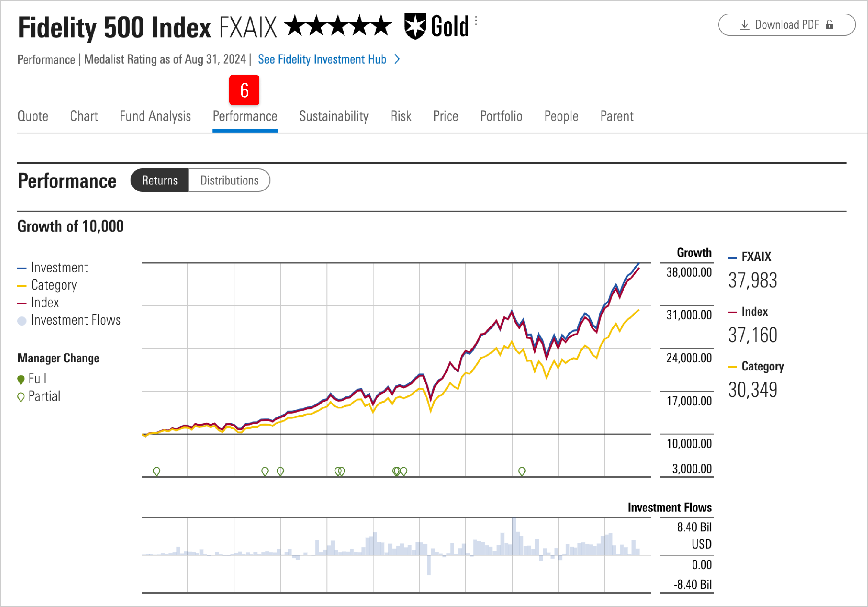
Task: Click the download arrow icon on Download PDF
Action: (744, 25)
